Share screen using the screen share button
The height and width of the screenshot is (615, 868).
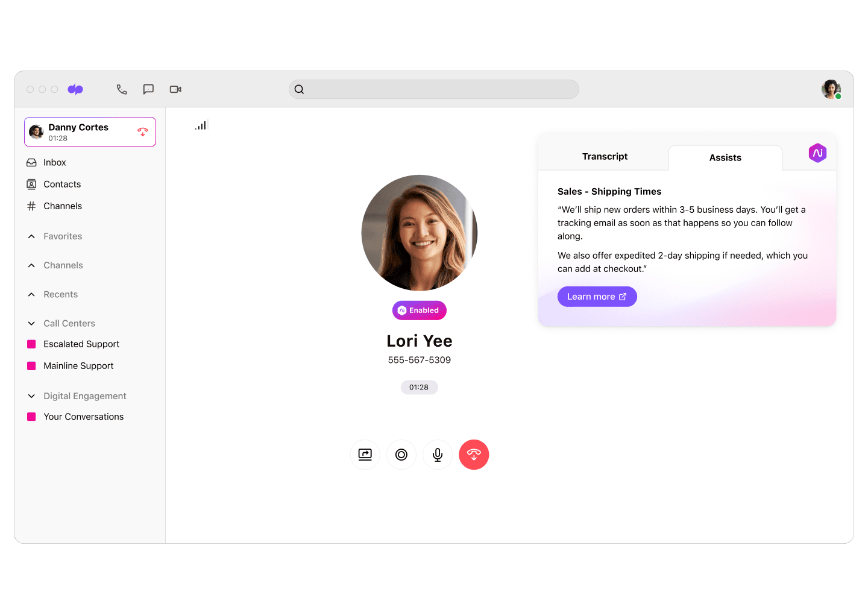[x=365, y=455]
